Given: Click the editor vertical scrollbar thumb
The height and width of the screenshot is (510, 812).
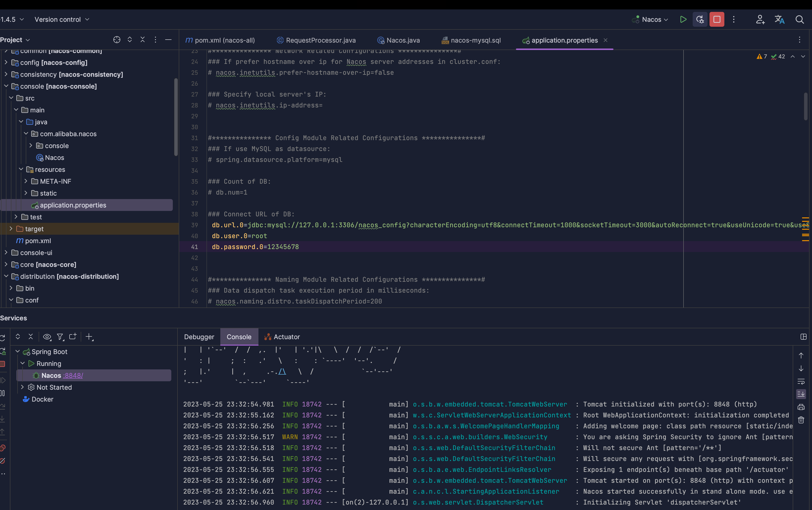Looking at the screenshot, I should tap(806, 106).
